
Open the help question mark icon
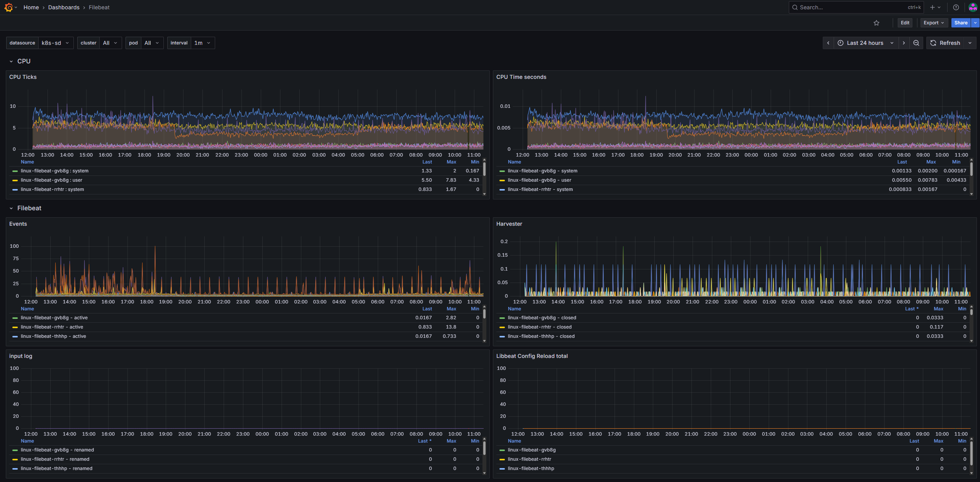click(x=956, y=7)
